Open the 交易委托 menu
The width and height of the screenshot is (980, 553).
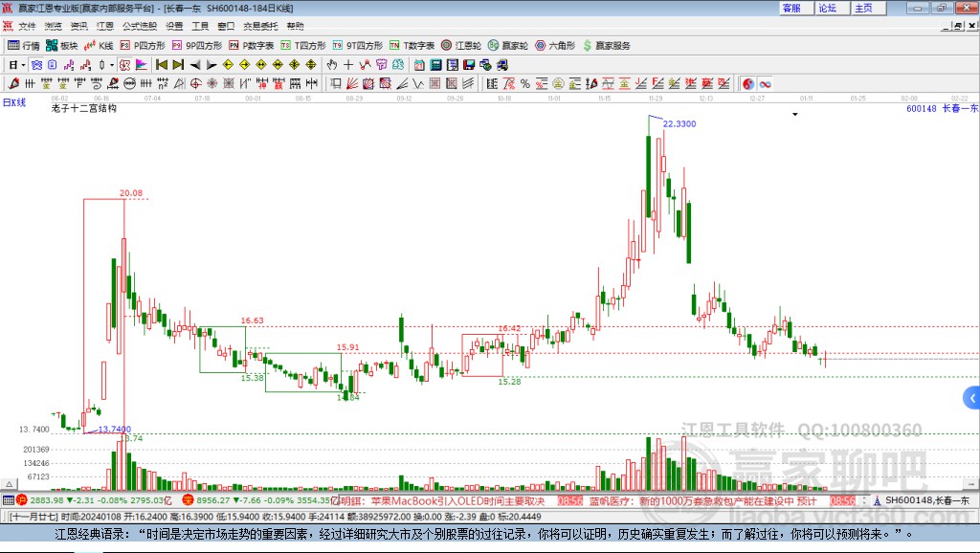click(260, 26)
